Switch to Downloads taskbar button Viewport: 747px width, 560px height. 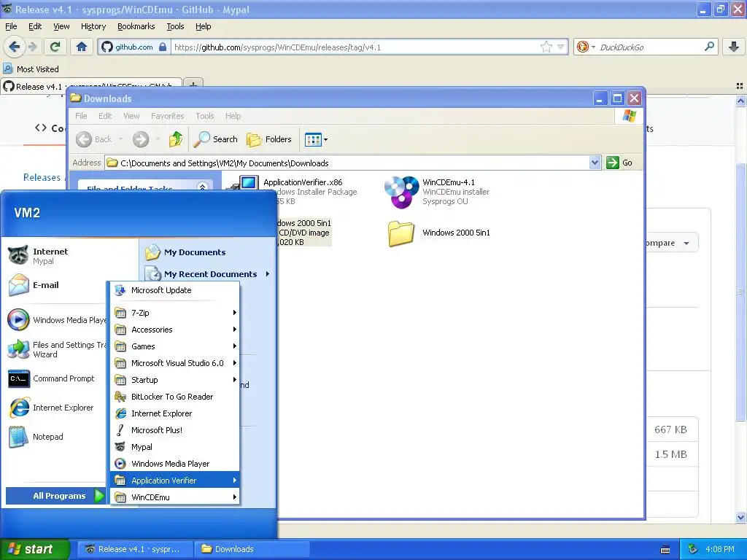click(252, 549)
